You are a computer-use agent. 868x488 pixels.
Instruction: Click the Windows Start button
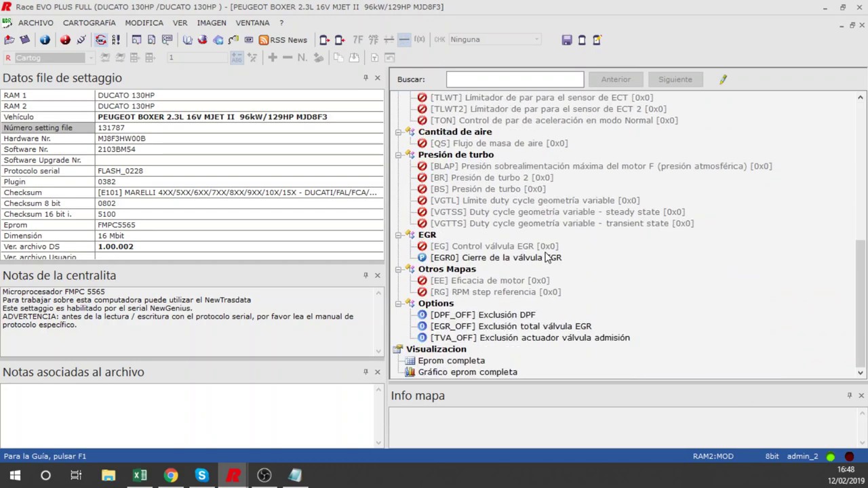tap(15, 475)
